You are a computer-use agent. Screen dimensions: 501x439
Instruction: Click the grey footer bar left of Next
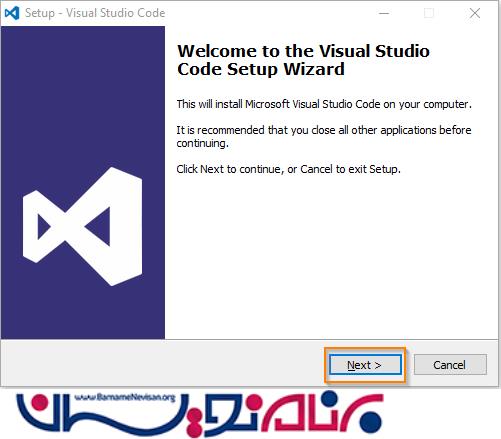pyautogui.click(x=163, y=363)
